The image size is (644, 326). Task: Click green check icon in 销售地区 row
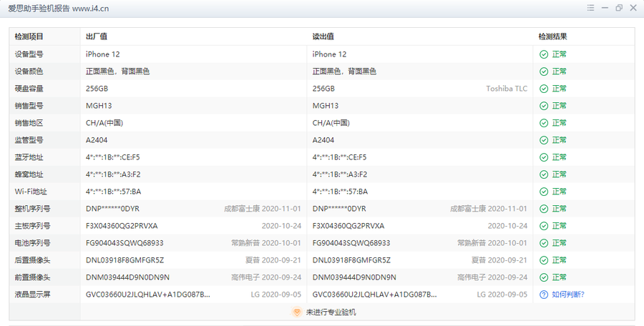544,123
